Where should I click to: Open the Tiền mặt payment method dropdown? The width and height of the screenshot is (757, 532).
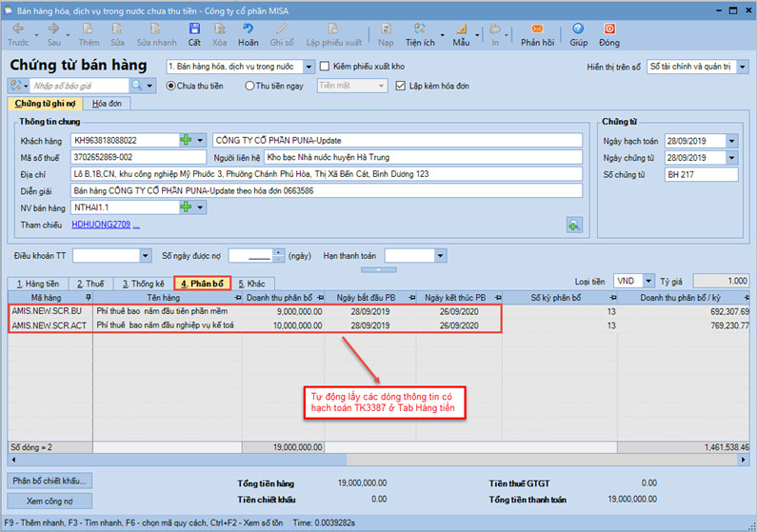382,86
